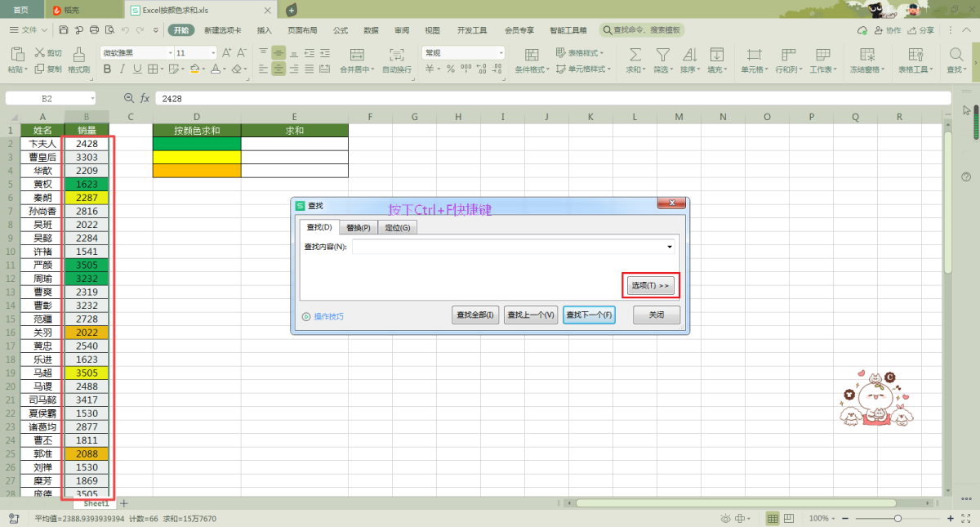Click the Format Painter (格式刷) icon
Image resolution: width=980 pixels, height=527 pixels.
pyautogui.click(x=78, y=55)
